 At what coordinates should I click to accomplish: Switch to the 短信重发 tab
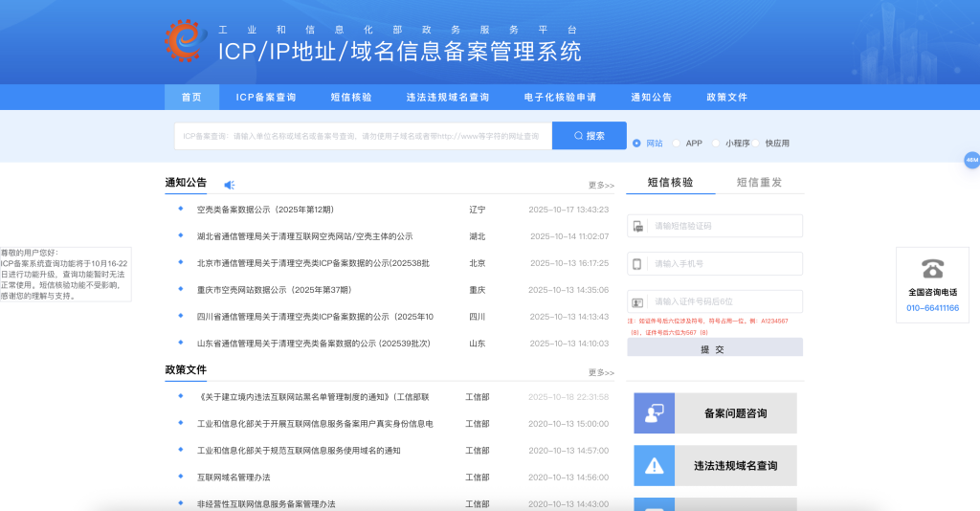(759, 182)
